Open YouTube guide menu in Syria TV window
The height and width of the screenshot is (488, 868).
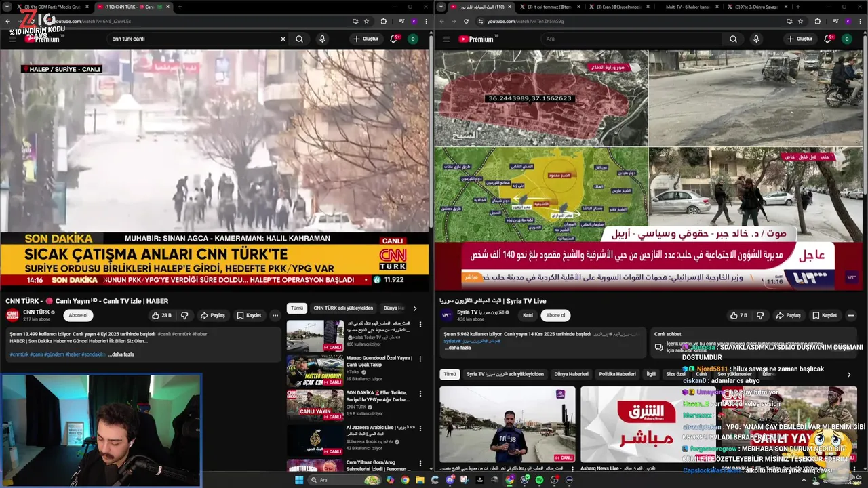pos(446,39)
